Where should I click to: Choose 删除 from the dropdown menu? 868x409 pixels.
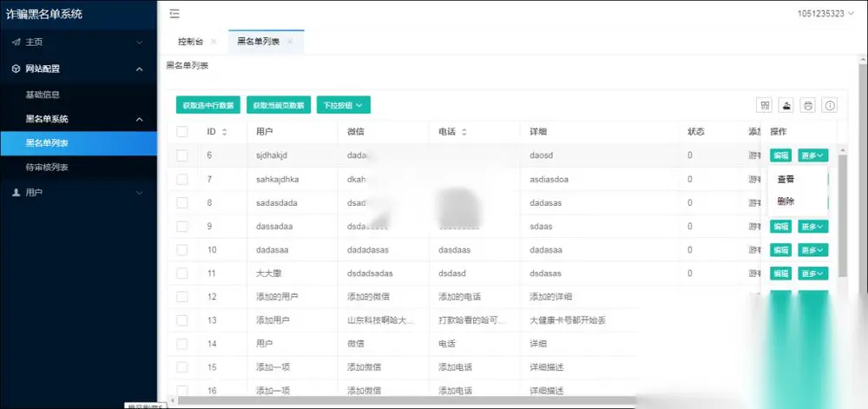[x=786, y=201]
